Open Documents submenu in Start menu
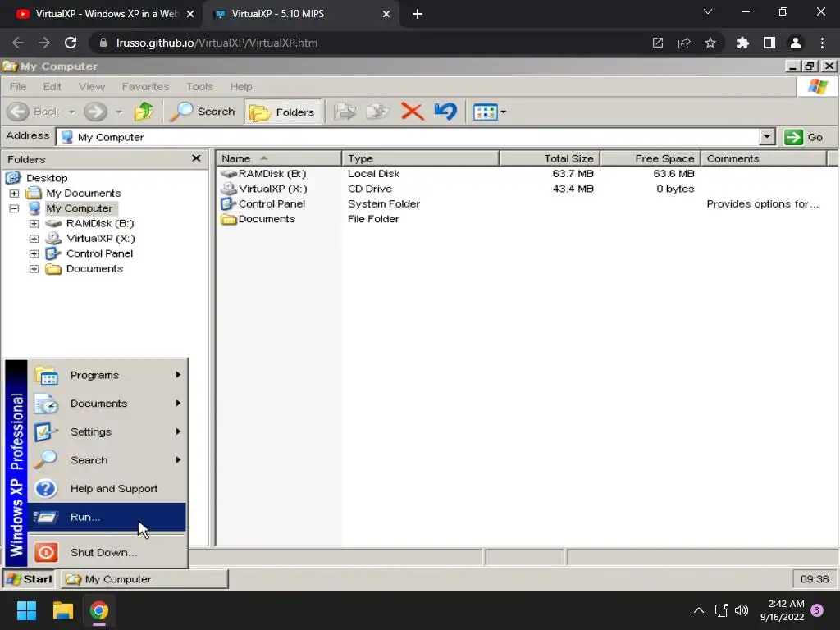 coord(107,404)
